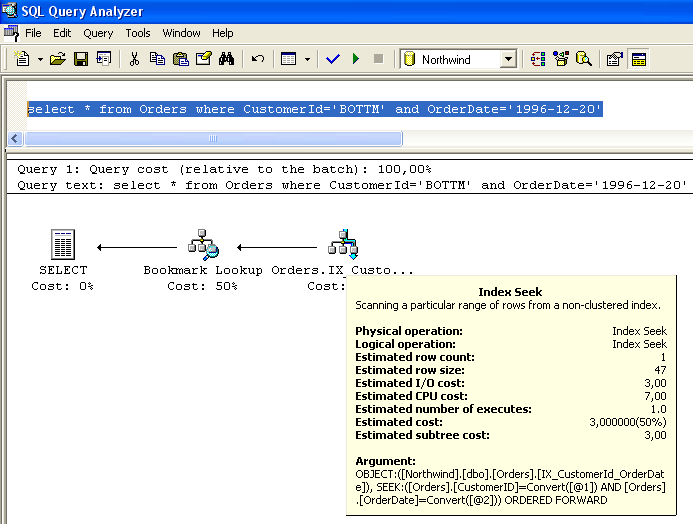
Task: Open the Northwind database dropdown
Action: (508, 59)
